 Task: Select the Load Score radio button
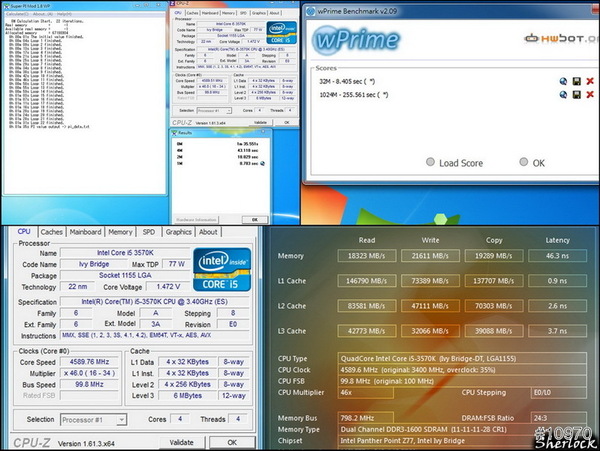point(430,163)
